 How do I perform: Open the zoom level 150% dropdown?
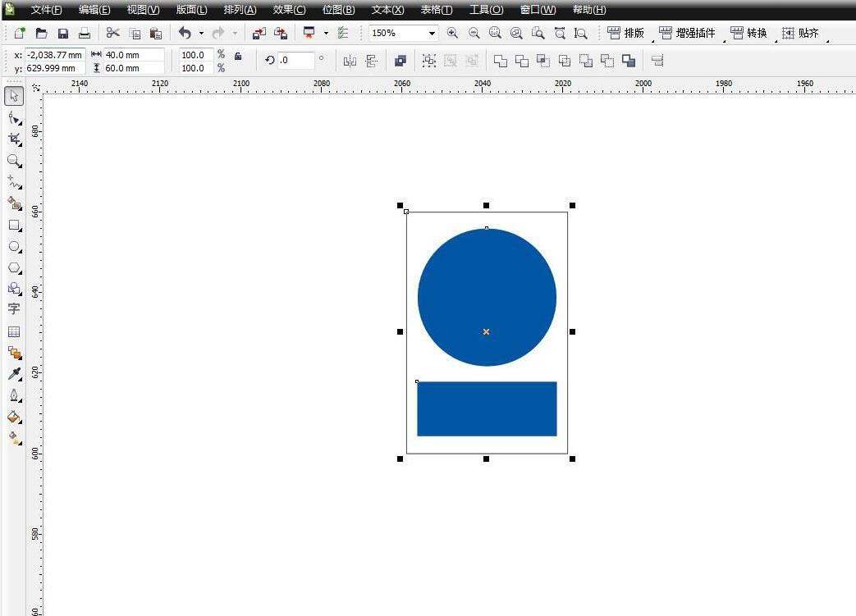click(432, 34)
